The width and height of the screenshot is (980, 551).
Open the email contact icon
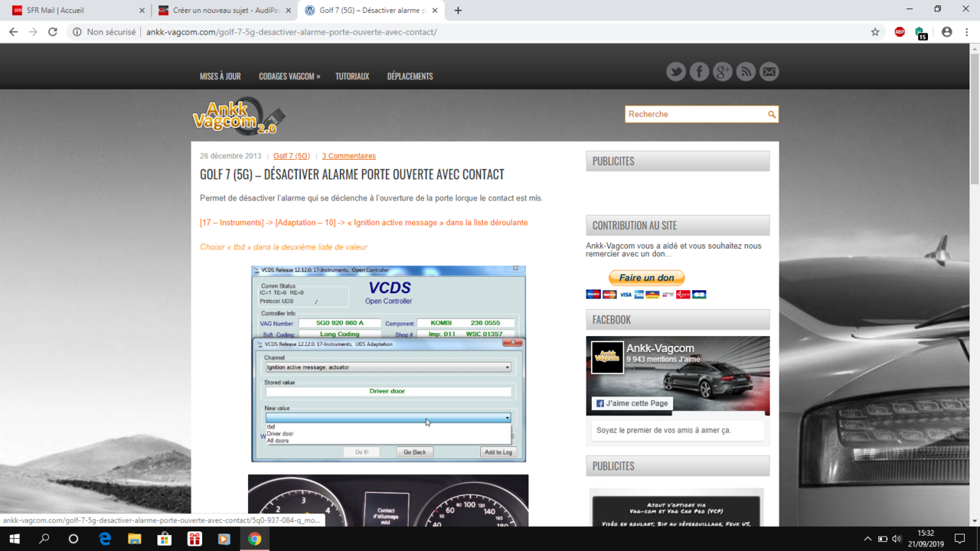tap(769, 72)
